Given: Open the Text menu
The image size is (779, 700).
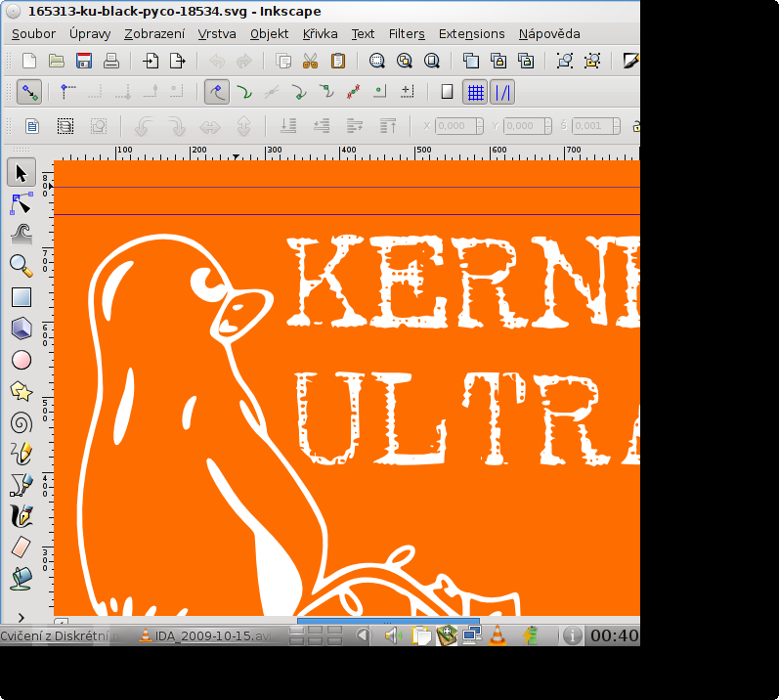Looking at the screenshot, I should click(363, 34).
